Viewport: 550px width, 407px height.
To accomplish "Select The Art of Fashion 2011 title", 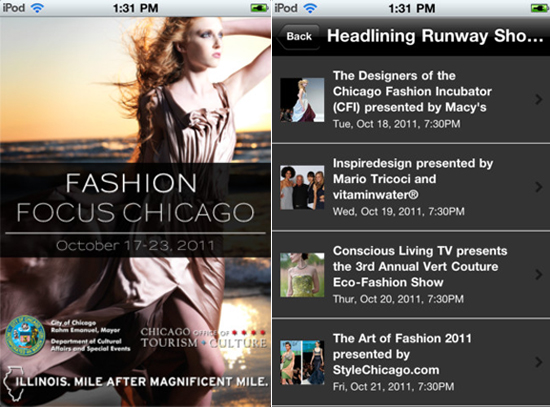I will pyautogui.click(x=402, y=354).
